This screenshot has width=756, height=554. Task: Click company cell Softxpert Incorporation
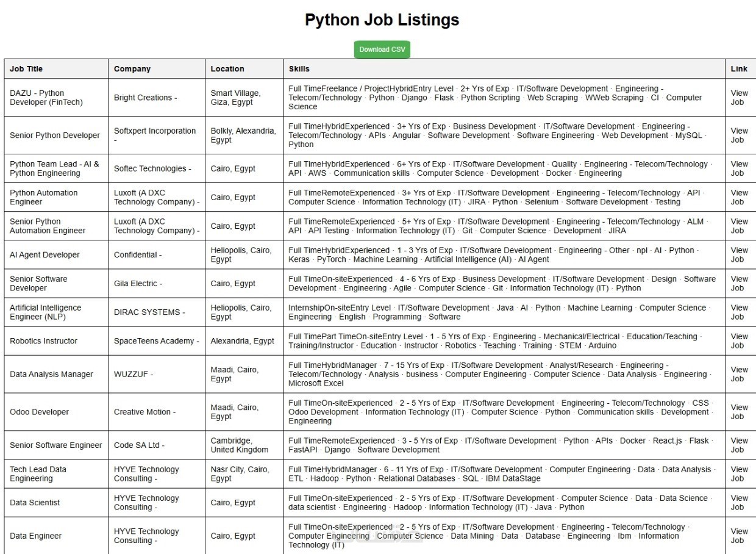tap(157, 135)
